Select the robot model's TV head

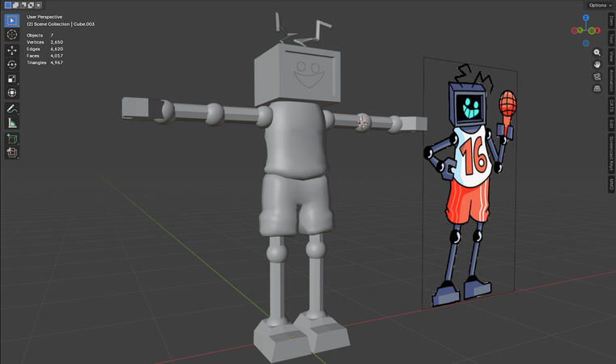pyautogui.click(x=297, y=74)
